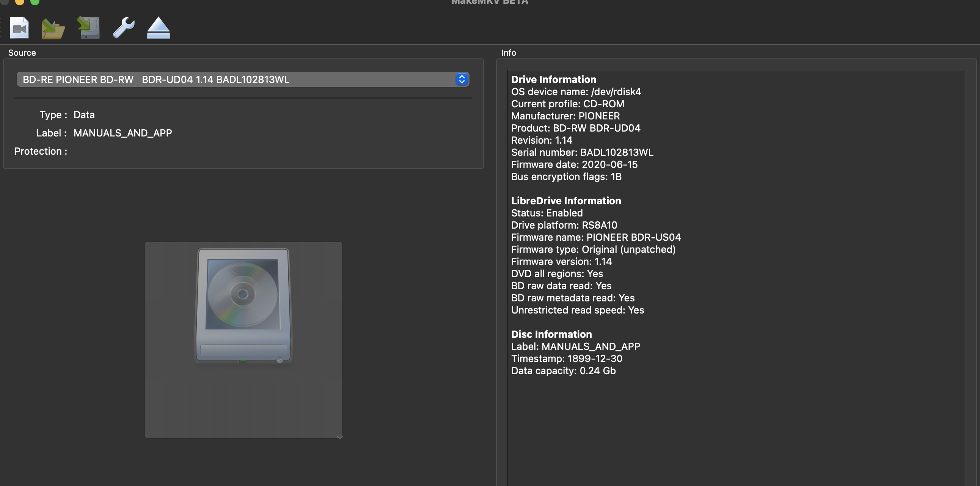Click the Open files video document icon
The image size is (980, 486).
[19, 28]
